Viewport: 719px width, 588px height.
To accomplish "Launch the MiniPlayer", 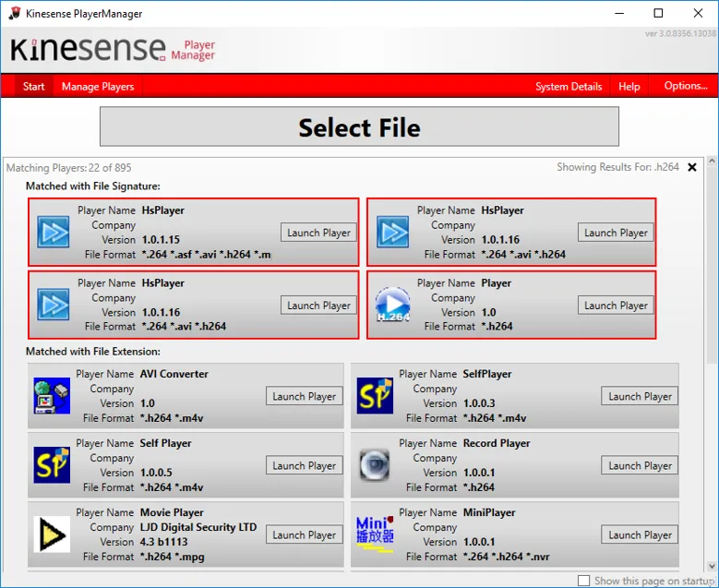I will click(640, 534).
